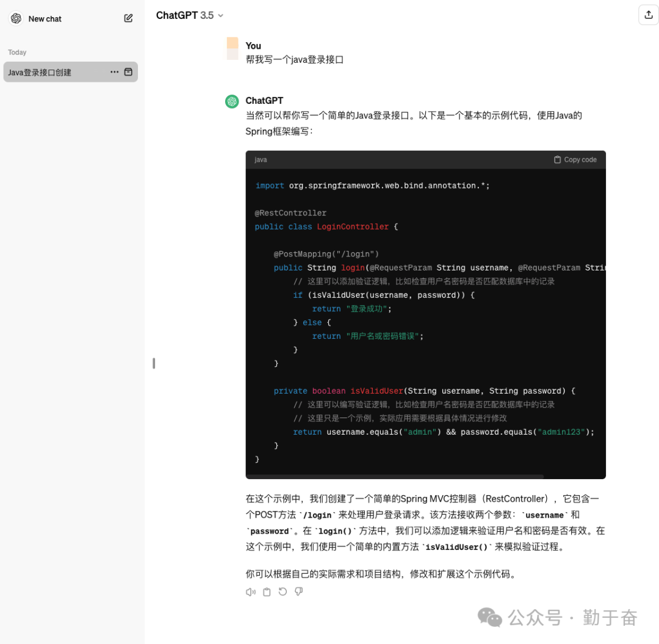Select the Java登录接口创建 conversation
The height and width of the screenshot is (644, 659).
pos(71,72)
